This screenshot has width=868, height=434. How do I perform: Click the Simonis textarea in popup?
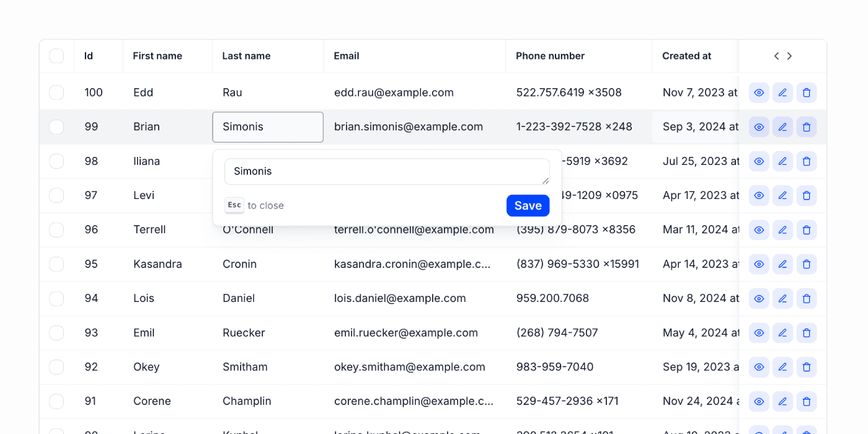click(387, 171)
